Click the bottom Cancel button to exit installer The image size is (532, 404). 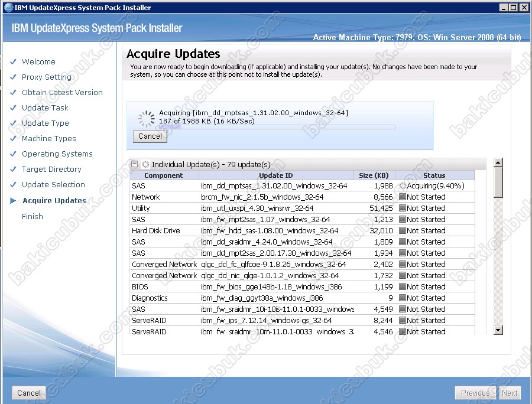(29, 393)
